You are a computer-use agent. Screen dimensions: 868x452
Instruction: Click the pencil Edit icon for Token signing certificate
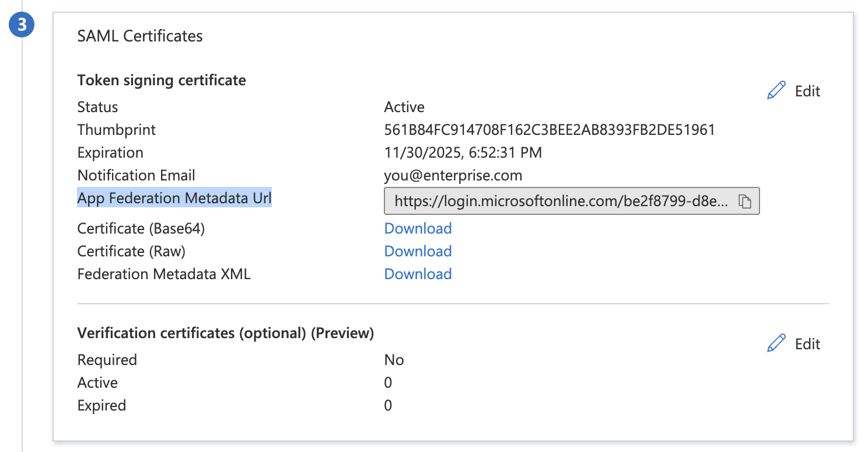[x=776, y=89]
